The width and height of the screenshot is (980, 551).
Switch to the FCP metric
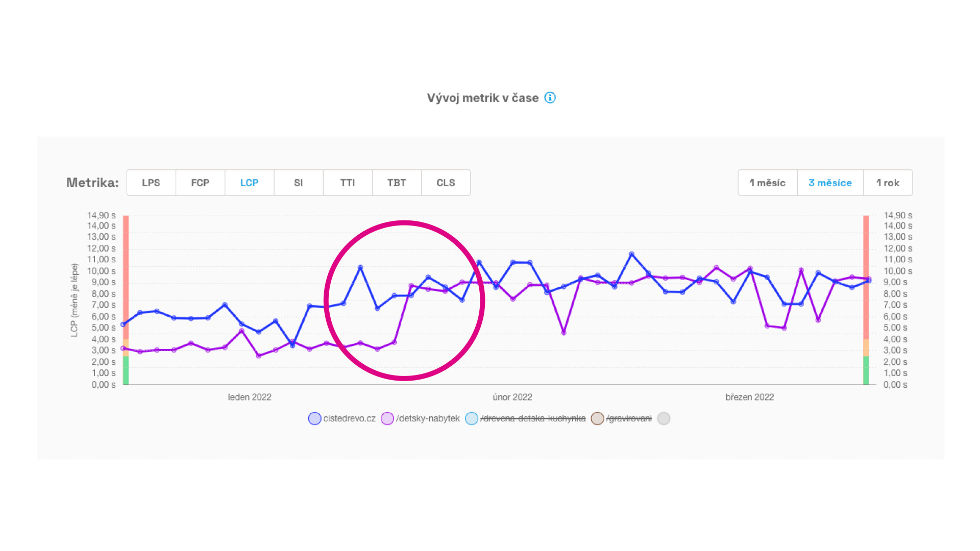click(x=200, y=182)
